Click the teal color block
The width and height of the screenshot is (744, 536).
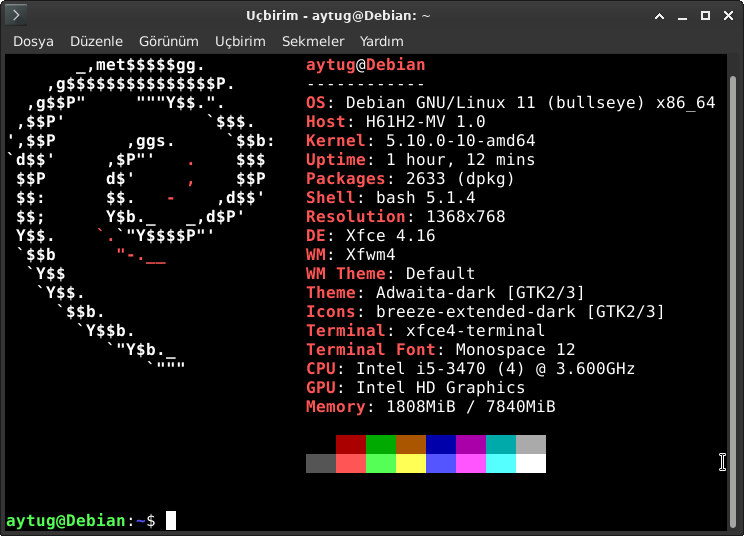pos(501,444)
